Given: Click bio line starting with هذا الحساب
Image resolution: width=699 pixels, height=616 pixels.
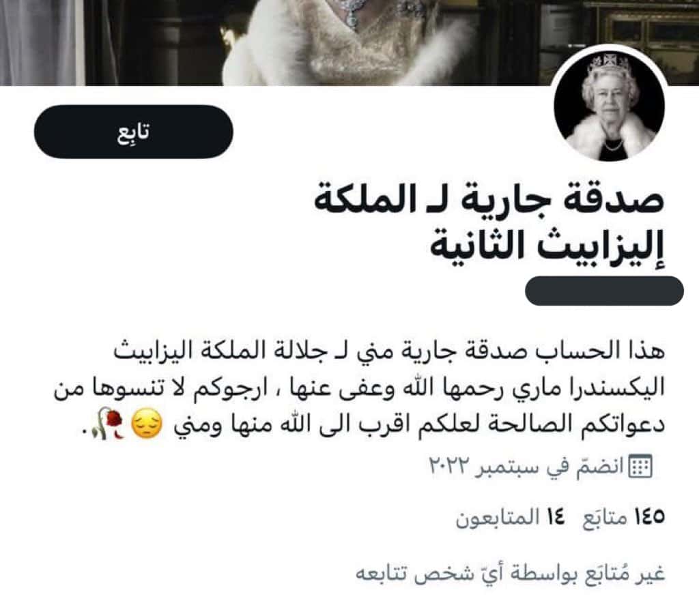Looking at the screenshot, I should click(x=388, y=351).
